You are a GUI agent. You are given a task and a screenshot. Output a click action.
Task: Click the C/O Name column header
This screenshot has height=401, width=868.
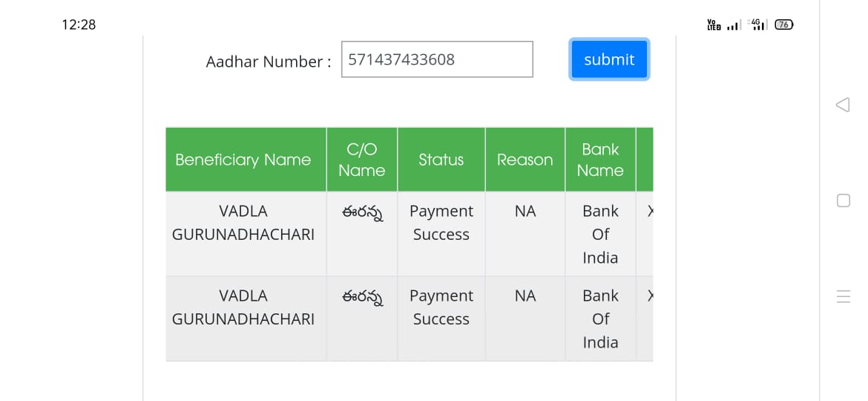pos(362,160)
